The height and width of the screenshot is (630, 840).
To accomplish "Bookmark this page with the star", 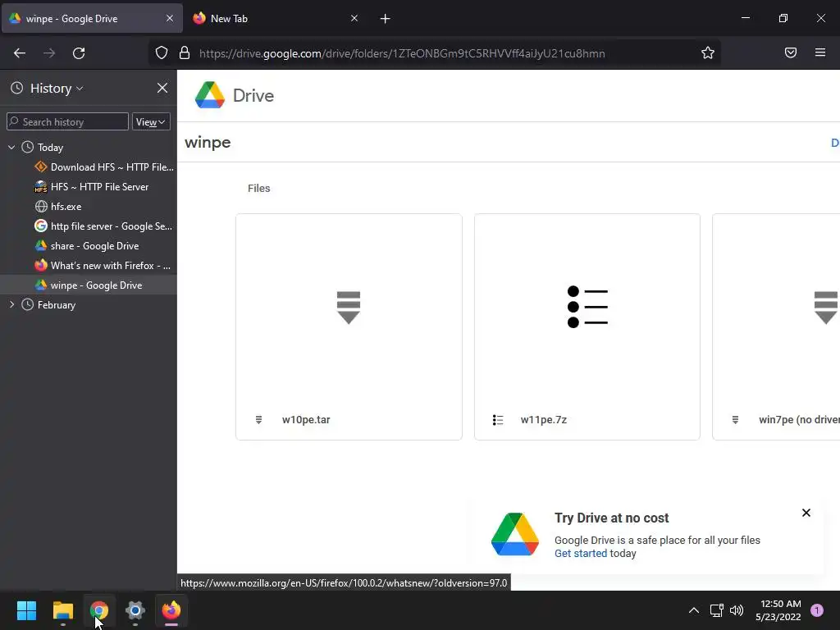I will 708,53.
